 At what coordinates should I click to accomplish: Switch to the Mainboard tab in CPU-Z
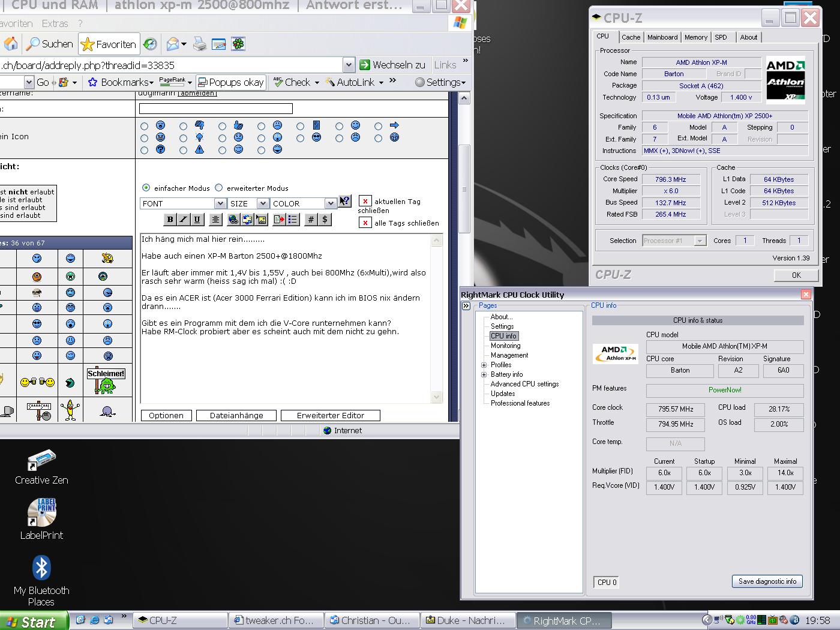662,37
